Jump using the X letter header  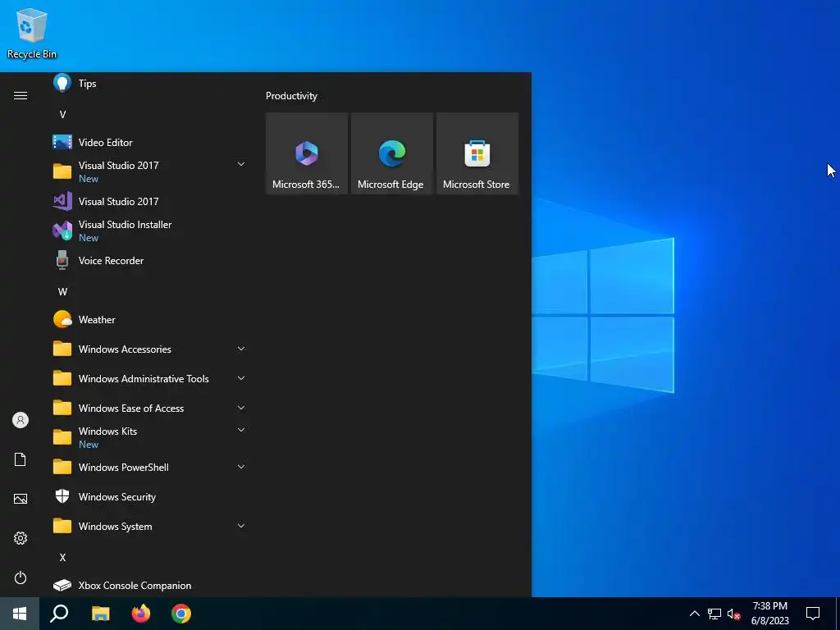pyautogui.click(x=62, y=557)
